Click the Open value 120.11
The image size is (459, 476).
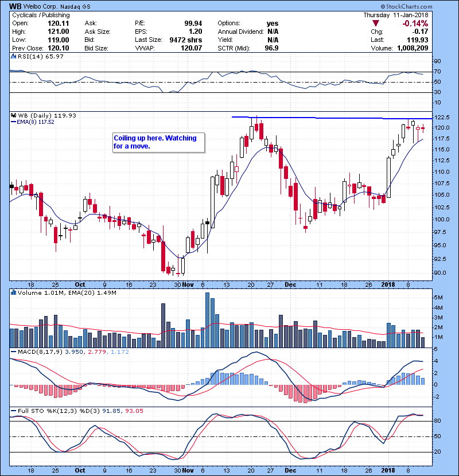(x=59, y=24)
